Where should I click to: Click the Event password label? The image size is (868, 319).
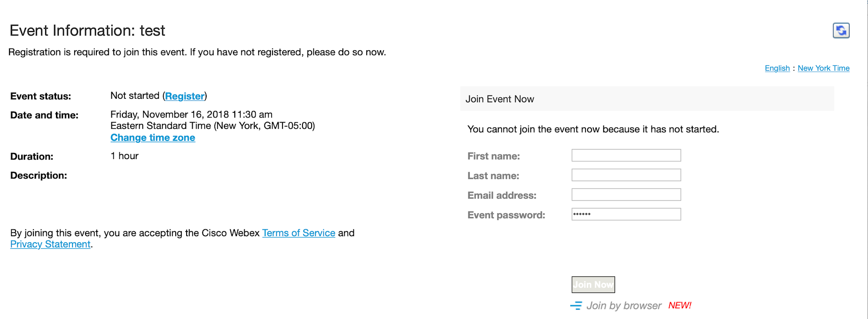tap(506, 215)
